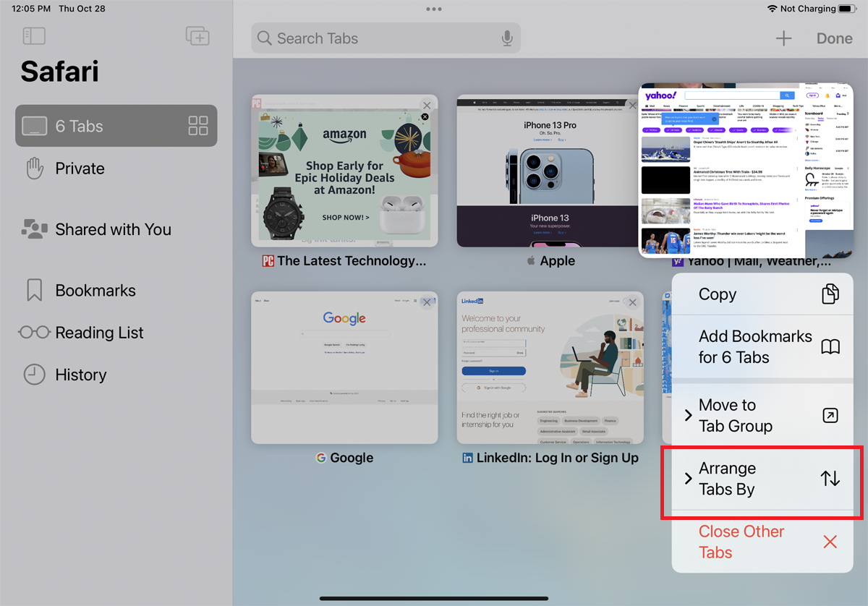The image size is (868, 606).
Task: Tap the battery indicator in status bar
Action: [x=848, y=9]
